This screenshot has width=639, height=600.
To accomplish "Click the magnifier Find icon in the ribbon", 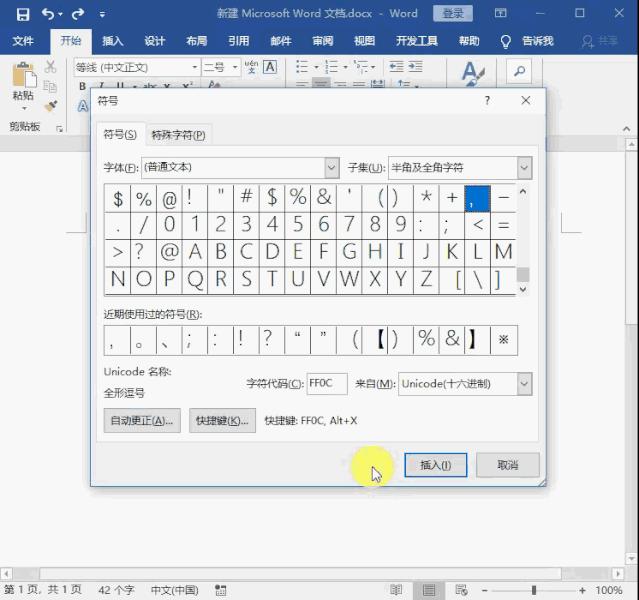I will tap(519, 72).
